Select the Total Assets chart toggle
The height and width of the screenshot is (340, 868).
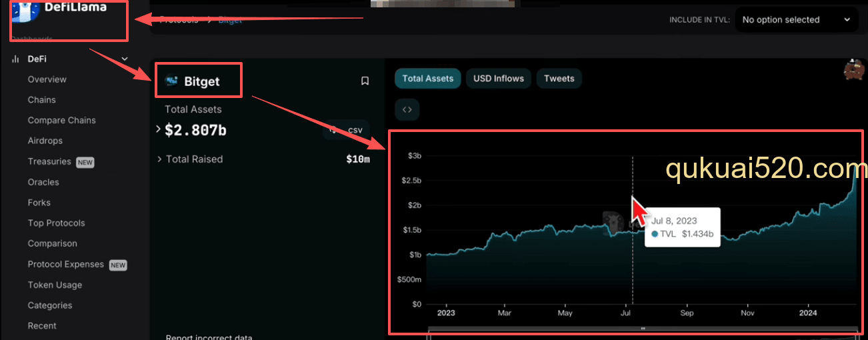(x=428, y=79)
